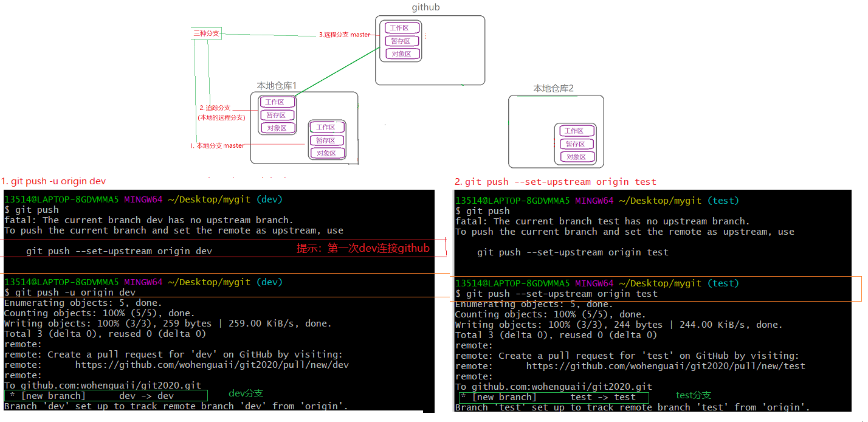Click heading 1. git push -u origin dev
The width and height of the screenshot is (868, 422).
[x=53, y=181]
